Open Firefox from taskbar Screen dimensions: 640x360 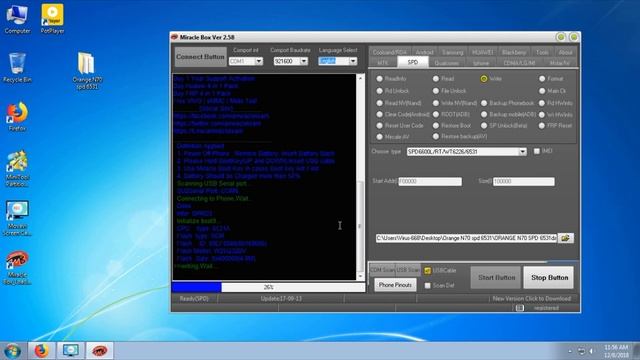(x=41, y=351)
